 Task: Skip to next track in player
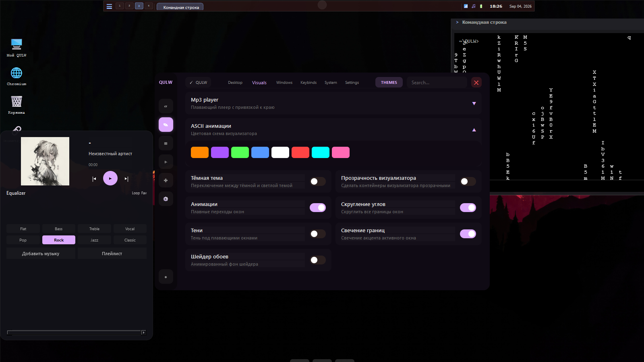(x=126, y=179)
